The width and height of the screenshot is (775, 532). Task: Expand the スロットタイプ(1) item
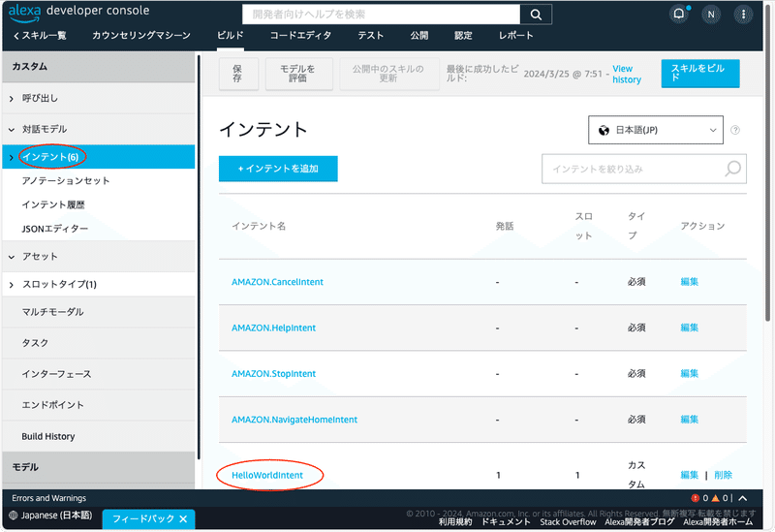coord(12,285)
